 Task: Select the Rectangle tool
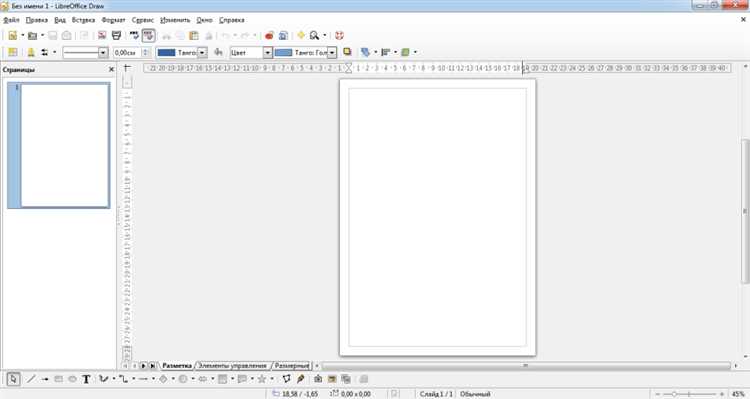click(58, 379)
